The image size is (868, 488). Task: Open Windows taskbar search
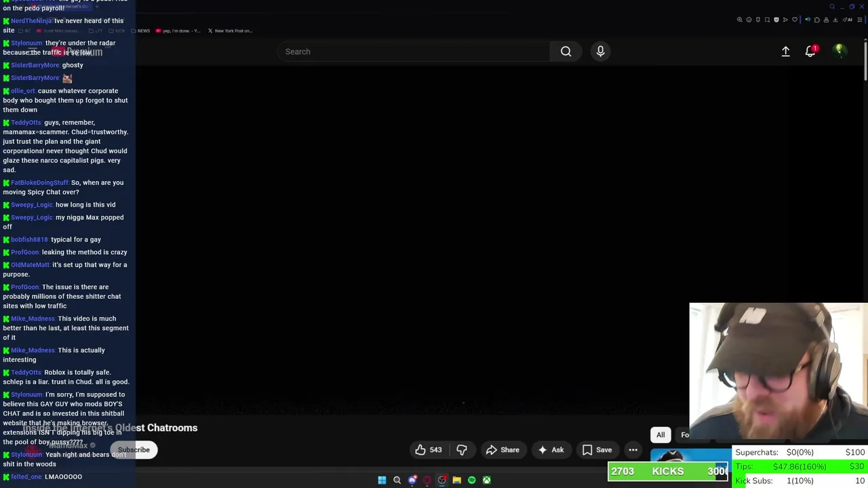pyautogui.click(x=397, y=481)
